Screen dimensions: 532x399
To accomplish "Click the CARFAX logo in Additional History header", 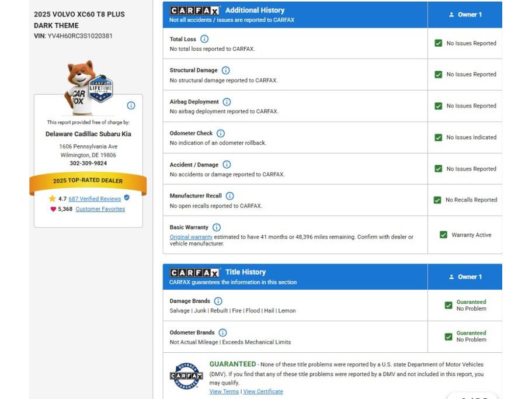I will point(194,11).
